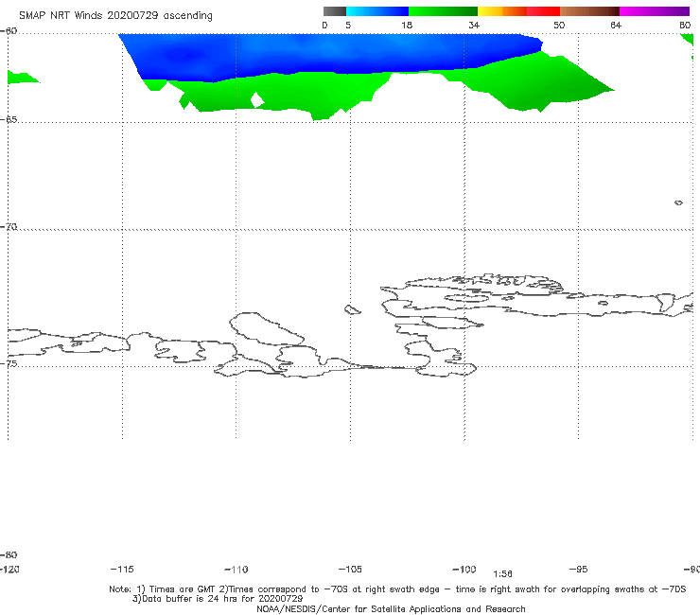Click the longitude label '-95'
Screen dimensions: 700x615
coord(579,569)
